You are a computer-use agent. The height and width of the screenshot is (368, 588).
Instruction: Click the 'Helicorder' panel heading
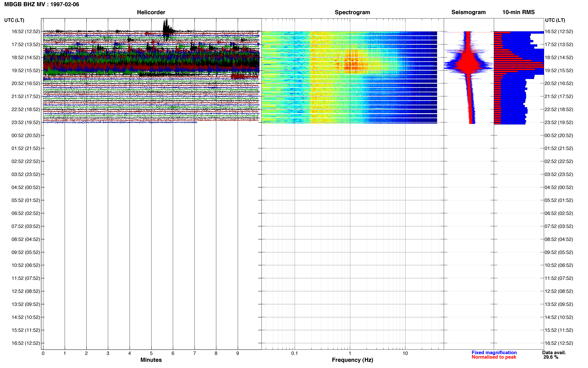(x=151, y=12)
